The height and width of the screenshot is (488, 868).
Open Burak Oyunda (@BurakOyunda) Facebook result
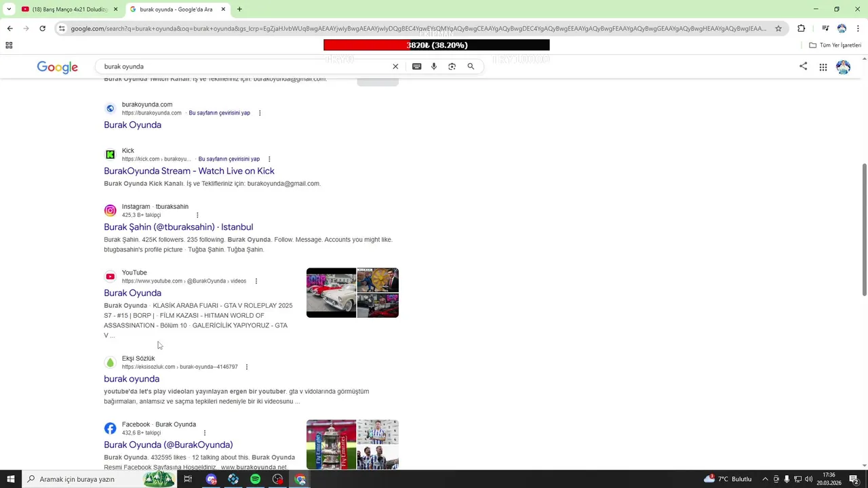click(x=168, y=445)
